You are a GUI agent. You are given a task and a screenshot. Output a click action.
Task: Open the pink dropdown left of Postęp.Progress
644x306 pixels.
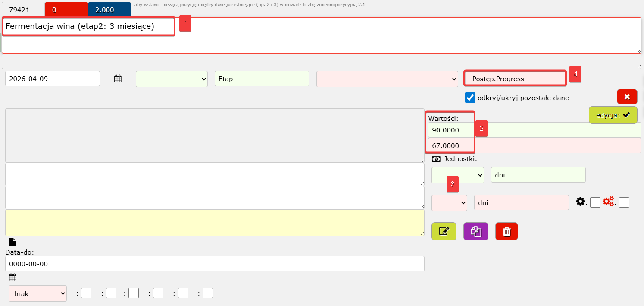tap(387, 79)
